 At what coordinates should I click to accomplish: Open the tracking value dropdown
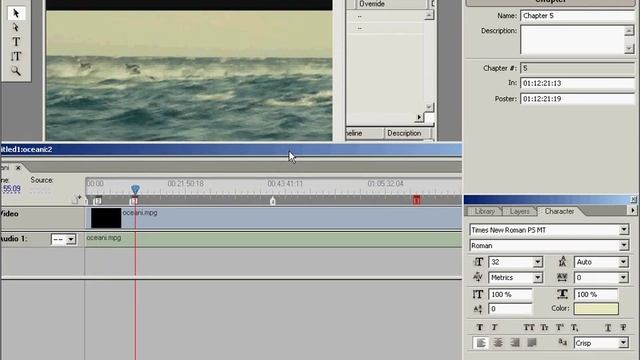623,278
